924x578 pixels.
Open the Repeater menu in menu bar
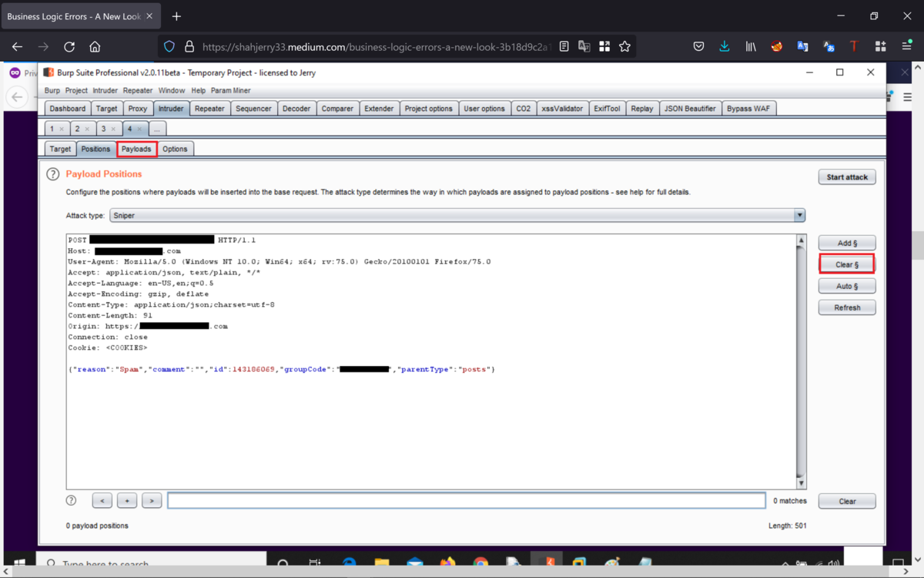point(138,90)
